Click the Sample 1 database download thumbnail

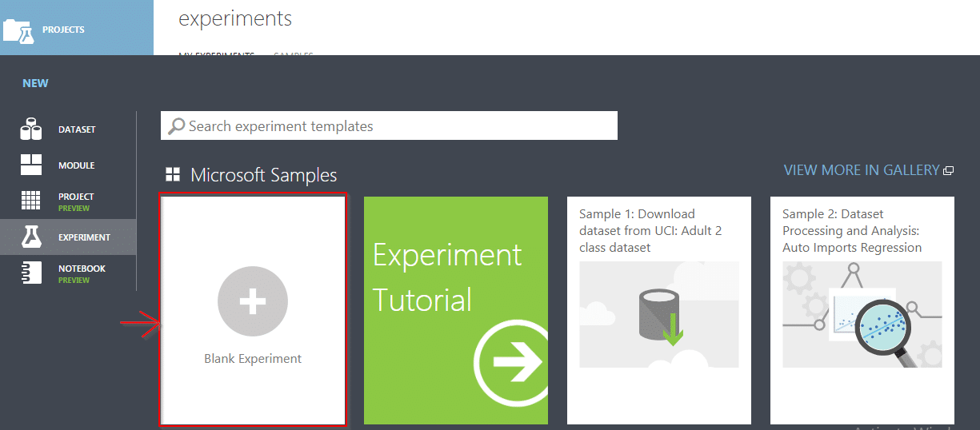pos(659,314)
